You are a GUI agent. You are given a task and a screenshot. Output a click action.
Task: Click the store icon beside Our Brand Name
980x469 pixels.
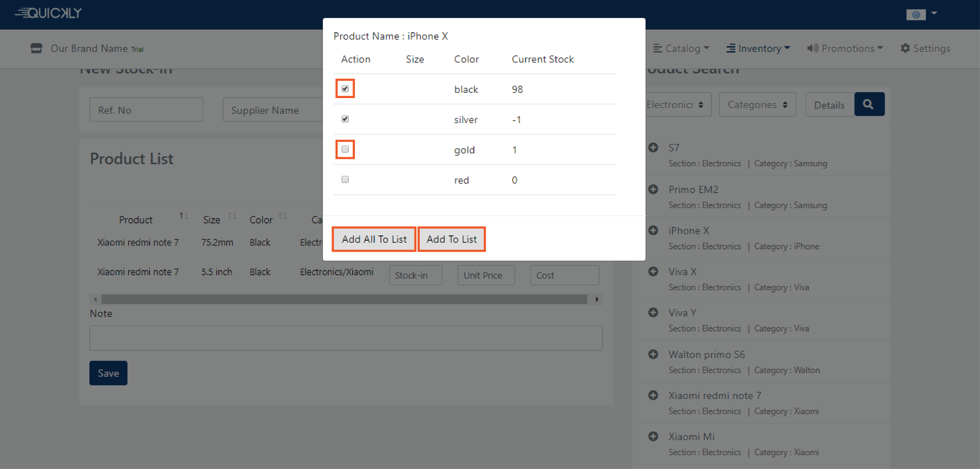[36, 48]
